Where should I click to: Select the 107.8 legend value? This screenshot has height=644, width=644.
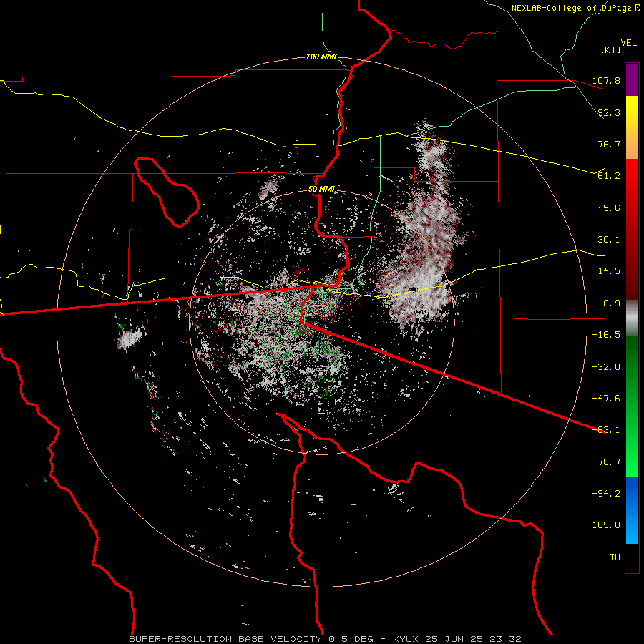(x=606, y=80)
